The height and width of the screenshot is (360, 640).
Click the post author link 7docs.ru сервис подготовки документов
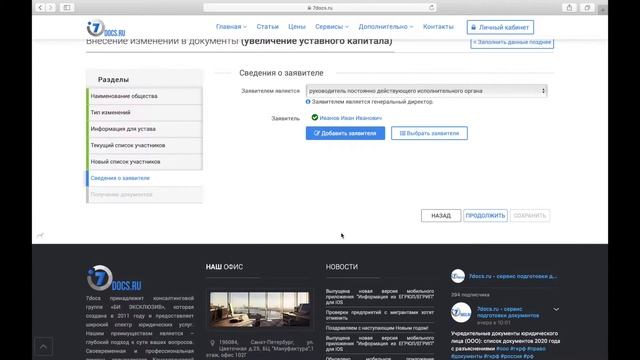[x=508, y=312]
